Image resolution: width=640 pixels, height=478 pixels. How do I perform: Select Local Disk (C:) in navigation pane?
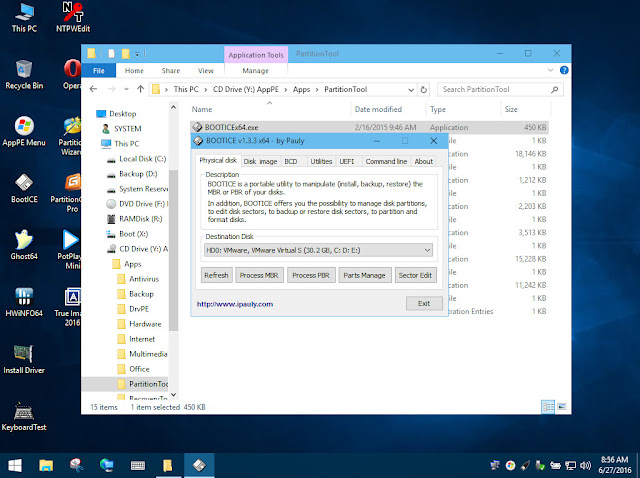[x=142, y=159]
